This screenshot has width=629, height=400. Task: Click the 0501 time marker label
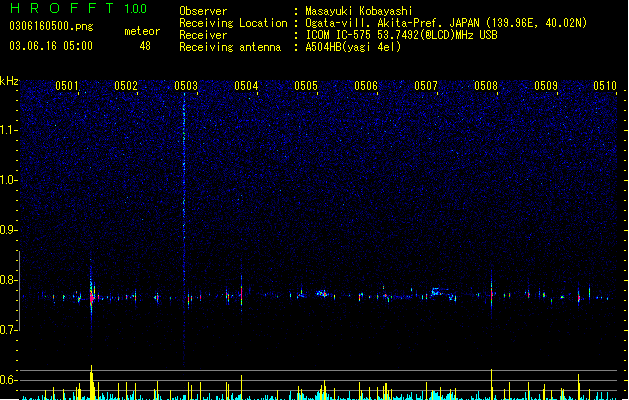(x=67, y=86)
